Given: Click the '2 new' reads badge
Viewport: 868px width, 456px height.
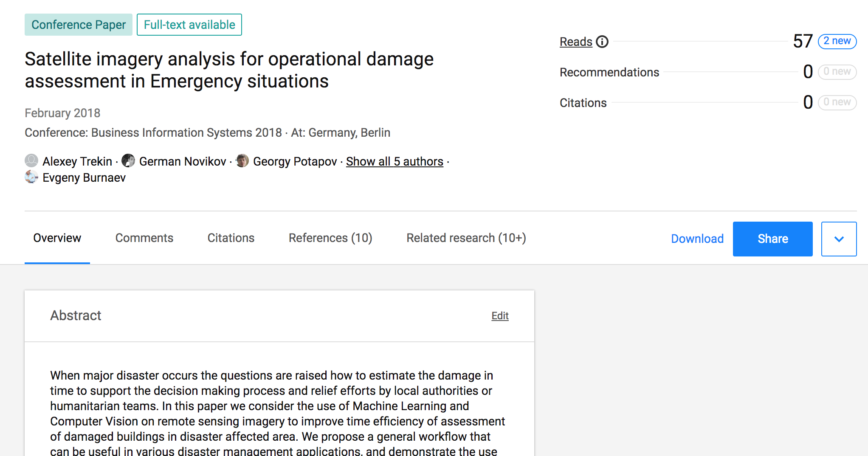Looking at the screenshot, I should [x=837, y=41].
